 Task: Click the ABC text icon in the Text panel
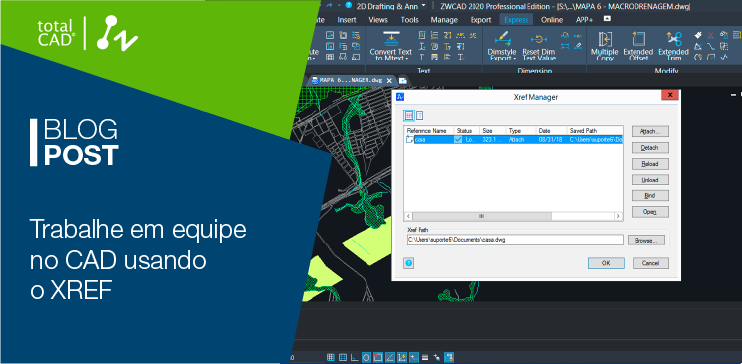(460, 35)
